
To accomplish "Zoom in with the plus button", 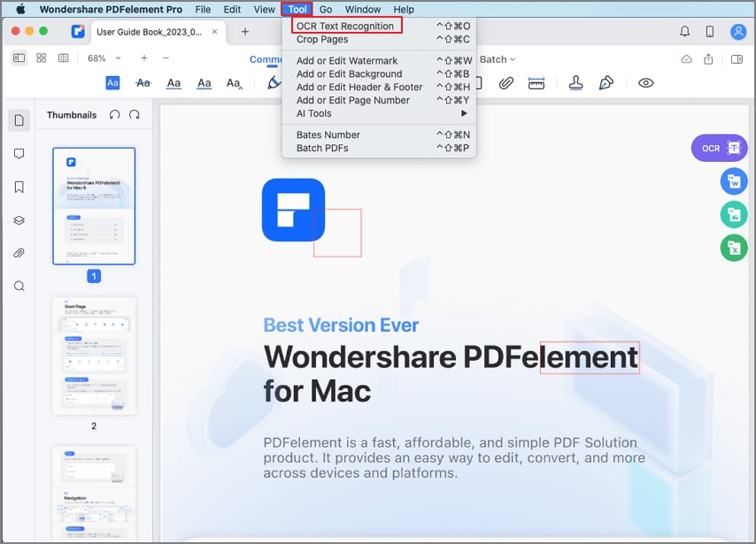I will pyautogui.click(x=143, y=57).
